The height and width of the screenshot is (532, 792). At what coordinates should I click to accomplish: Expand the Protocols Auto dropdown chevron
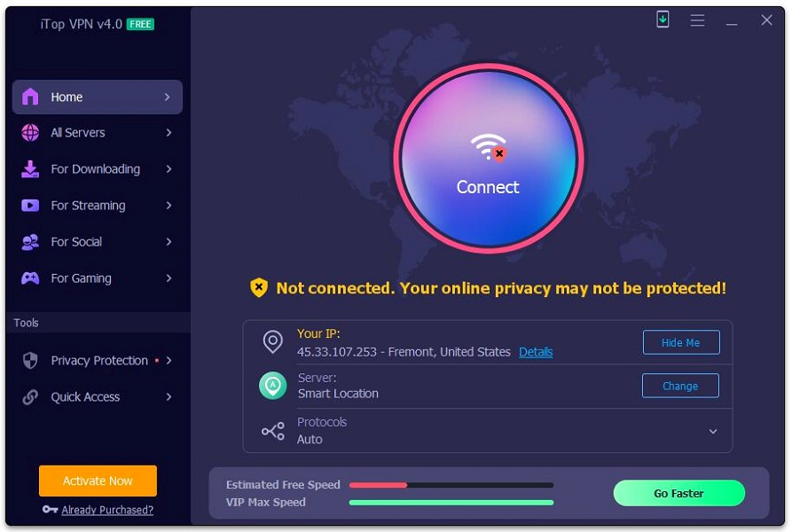[x=713, y=432]
